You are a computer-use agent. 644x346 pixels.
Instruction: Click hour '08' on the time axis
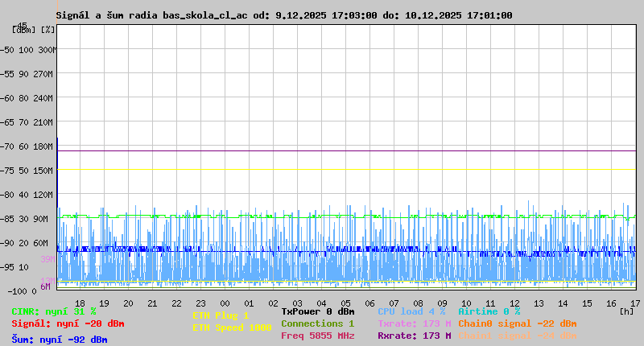pos(418,303)
